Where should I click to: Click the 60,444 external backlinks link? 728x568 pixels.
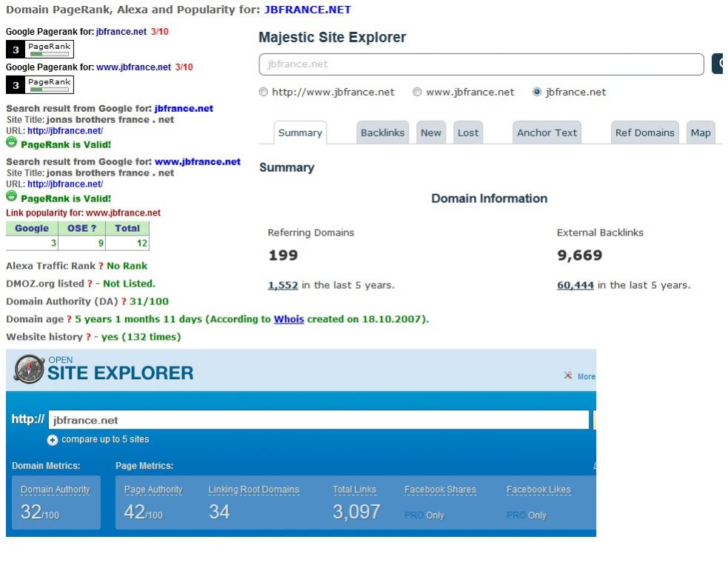tap(575, 285)
